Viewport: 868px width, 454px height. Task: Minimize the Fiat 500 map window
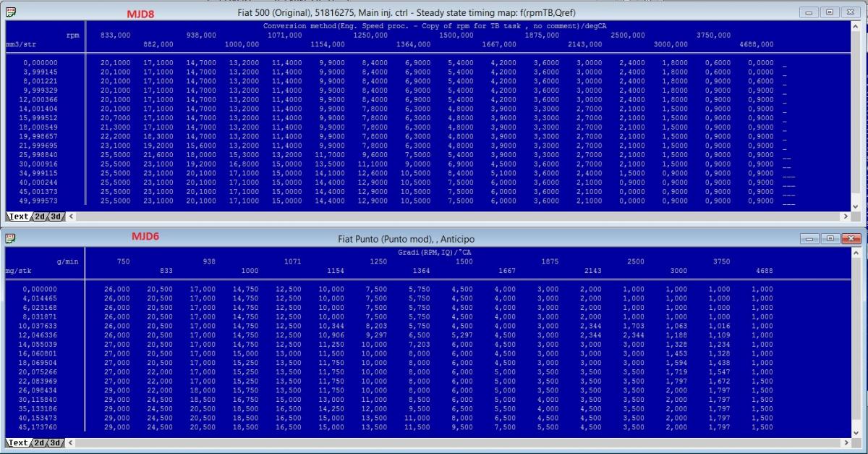click(x=809, y=12)
